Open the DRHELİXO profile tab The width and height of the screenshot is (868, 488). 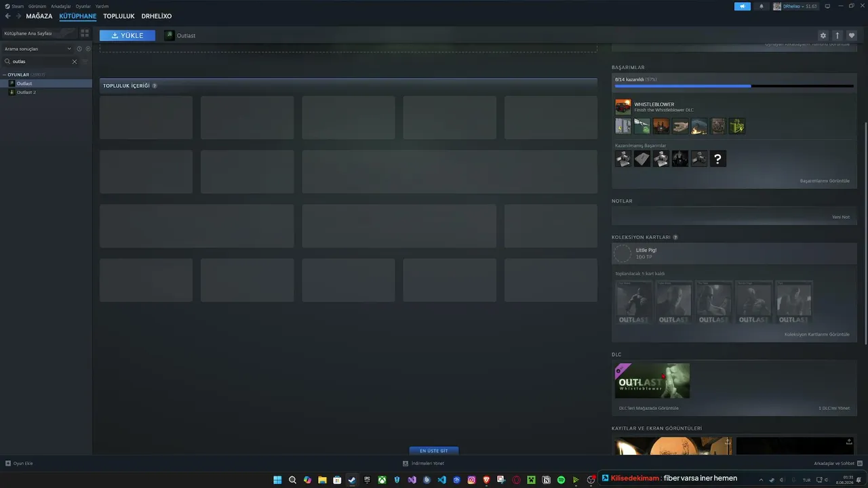pyautogui.click(x=157, y=16)
